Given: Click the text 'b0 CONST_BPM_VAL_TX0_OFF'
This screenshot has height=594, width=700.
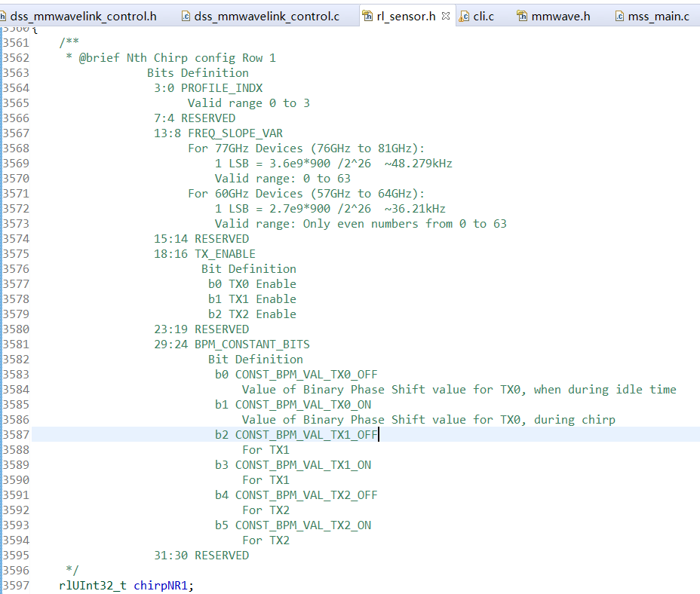Looking at the screenshot, I should click(x=296, y=375).
